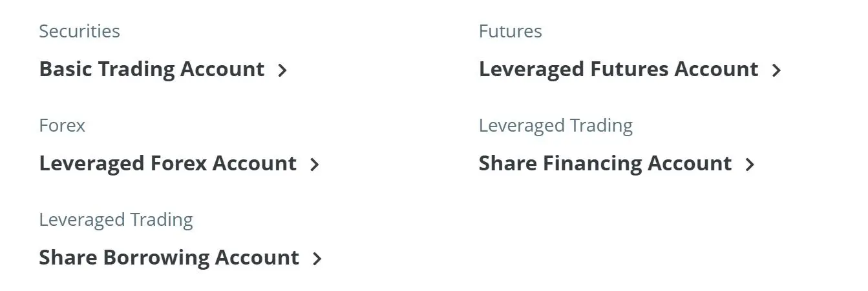
Task: Click the chevron after Share Borrowing Account
Action: click(317, 259)
